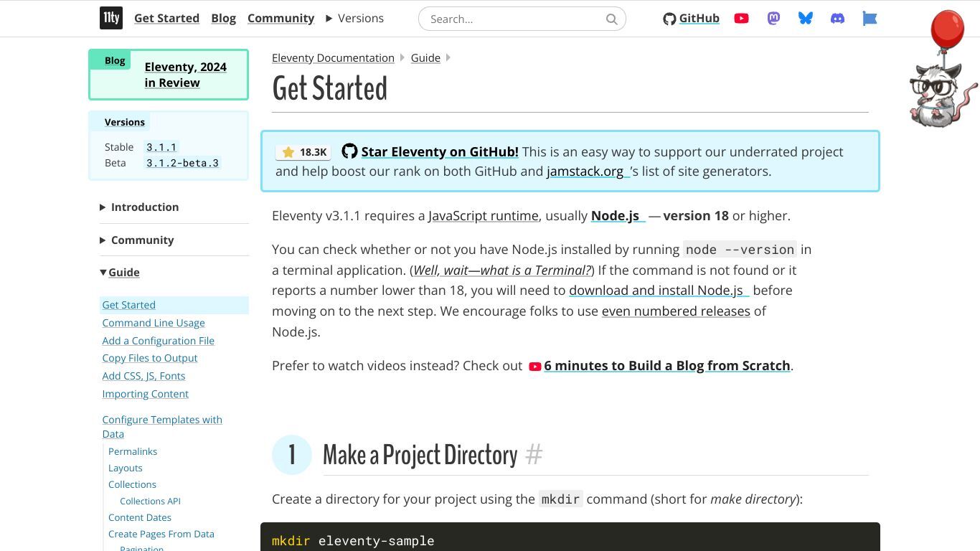Click Eleventy Documentation breadcrumb
This screenshot has width=980, height=551.
[x=333, y=57]
